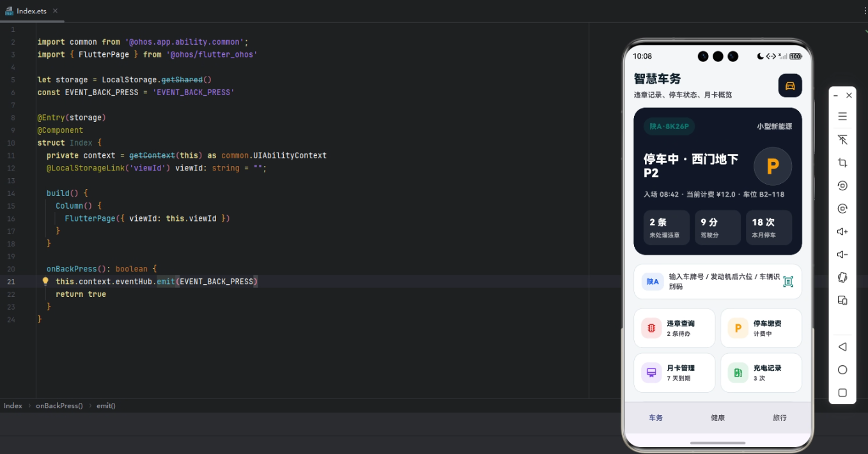Tap the scan code icon in search box
This screenshot has width=868, height=454.
788,282
